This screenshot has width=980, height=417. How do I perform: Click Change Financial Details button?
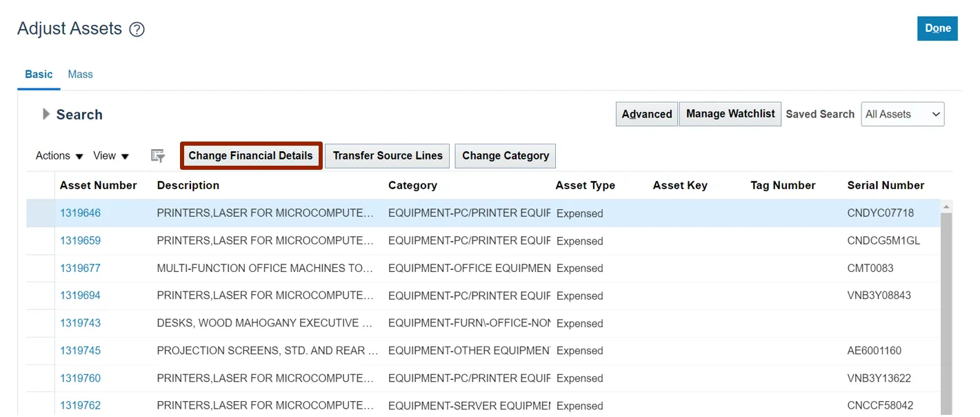coord(251,156)
